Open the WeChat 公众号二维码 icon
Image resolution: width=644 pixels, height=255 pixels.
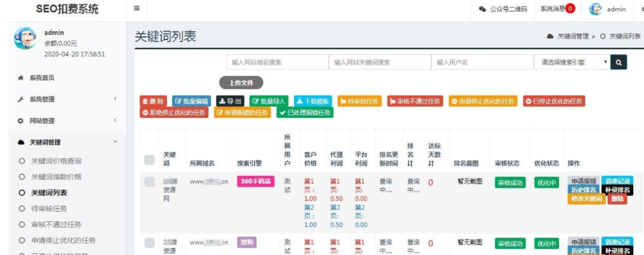[x=482, y=9]
